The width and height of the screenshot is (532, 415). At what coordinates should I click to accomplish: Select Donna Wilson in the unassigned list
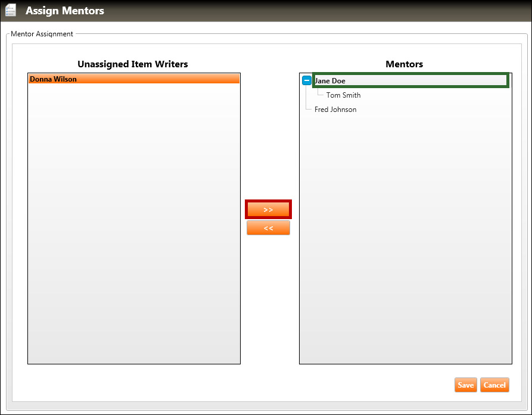(x=54, y=79)
